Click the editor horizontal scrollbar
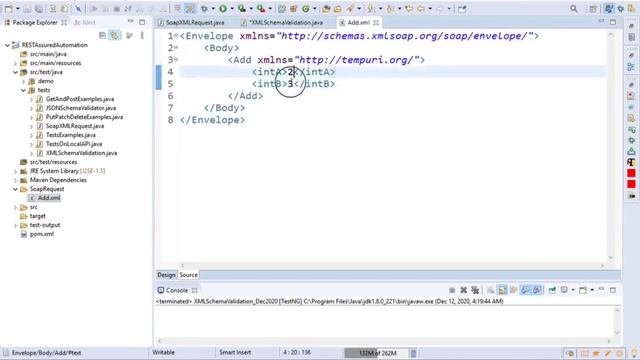640x360 pixels. tap(392, 265)
